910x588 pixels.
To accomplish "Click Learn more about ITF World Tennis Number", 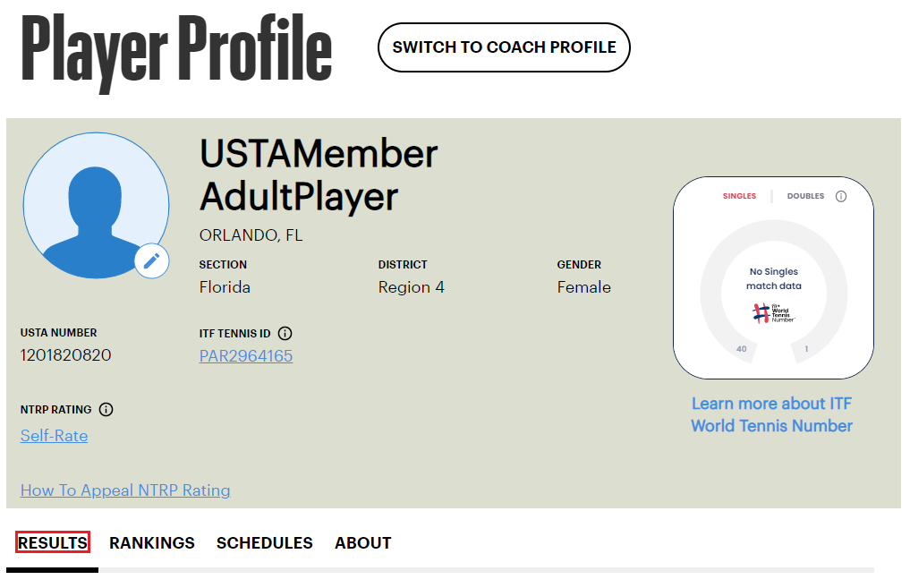I will click(771, 414).
